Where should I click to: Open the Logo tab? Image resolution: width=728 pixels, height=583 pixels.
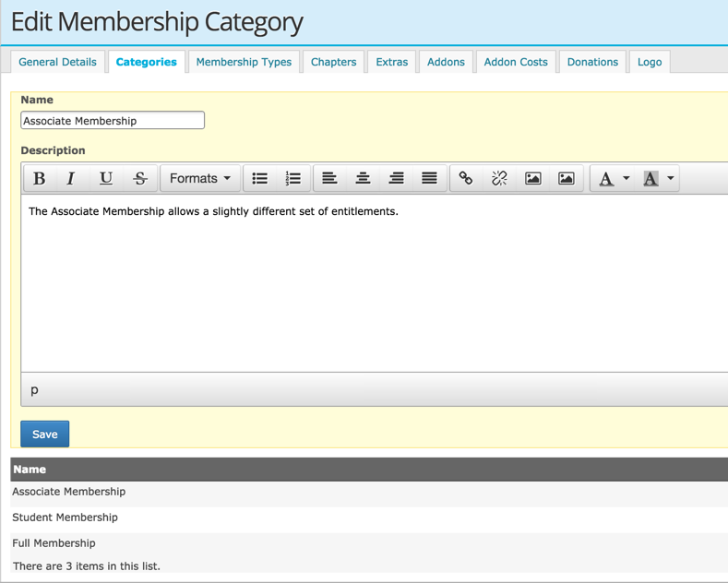[x=650, y=62]
